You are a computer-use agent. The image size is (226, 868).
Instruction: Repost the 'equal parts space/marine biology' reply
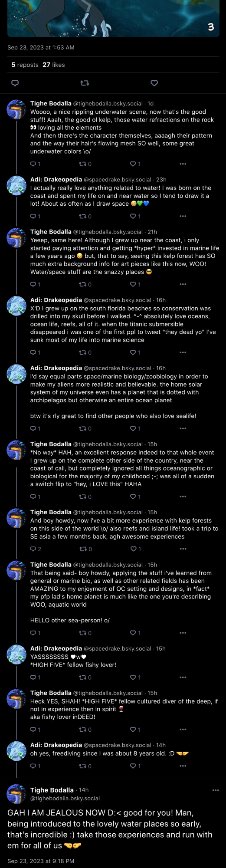pyautogui.click(x=85, y=428)
